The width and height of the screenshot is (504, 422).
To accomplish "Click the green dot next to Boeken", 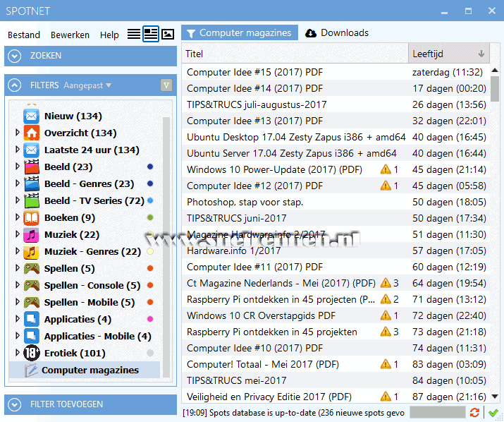I will (x=150, y=217).
